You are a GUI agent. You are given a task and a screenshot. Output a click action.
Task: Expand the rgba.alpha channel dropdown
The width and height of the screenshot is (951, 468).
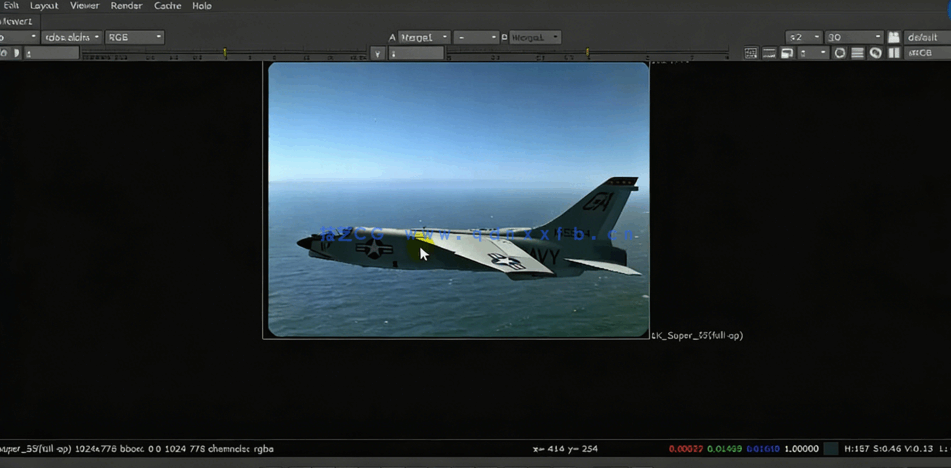71,37
